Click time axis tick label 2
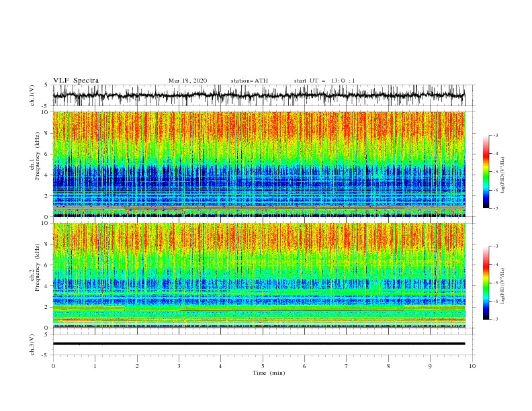Viewport: 532px width, 411px height. [137, 366]
